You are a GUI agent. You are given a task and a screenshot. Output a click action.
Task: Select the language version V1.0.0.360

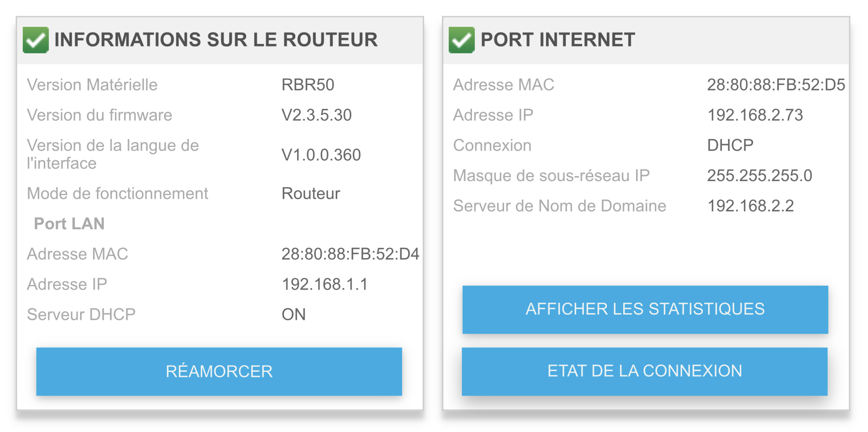(x=321, y=155)
